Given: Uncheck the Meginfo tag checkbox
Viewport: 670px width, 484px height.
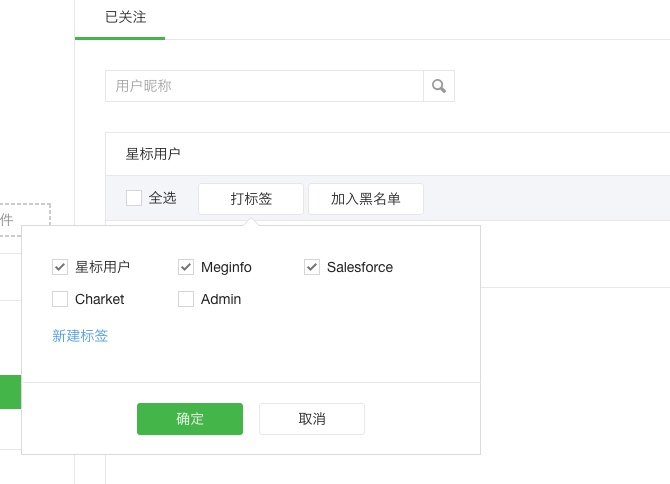Looking at the screenshot, I should tap(186, 267).
